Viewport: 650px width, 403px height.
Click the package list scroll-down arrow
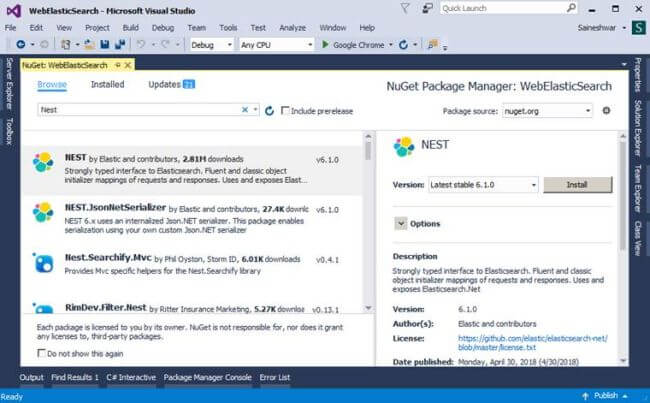click(x=368, y=308)
